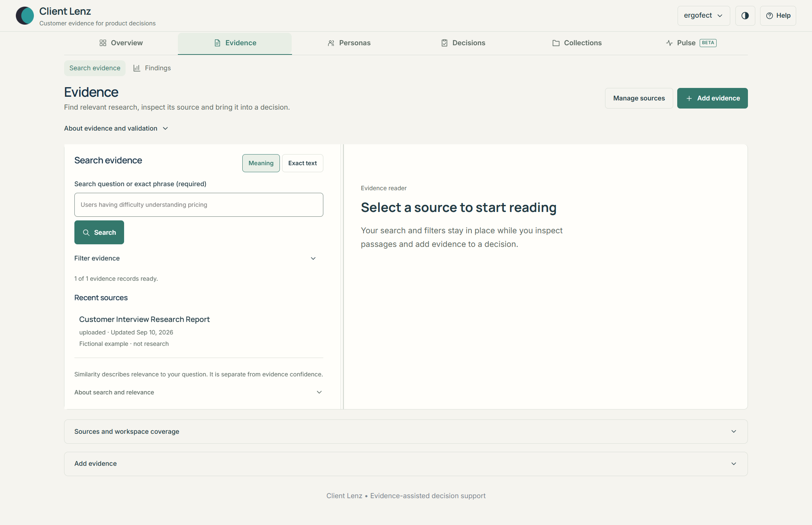Open the Personas tab
The image size is (812, 525).
pos(349,43)
